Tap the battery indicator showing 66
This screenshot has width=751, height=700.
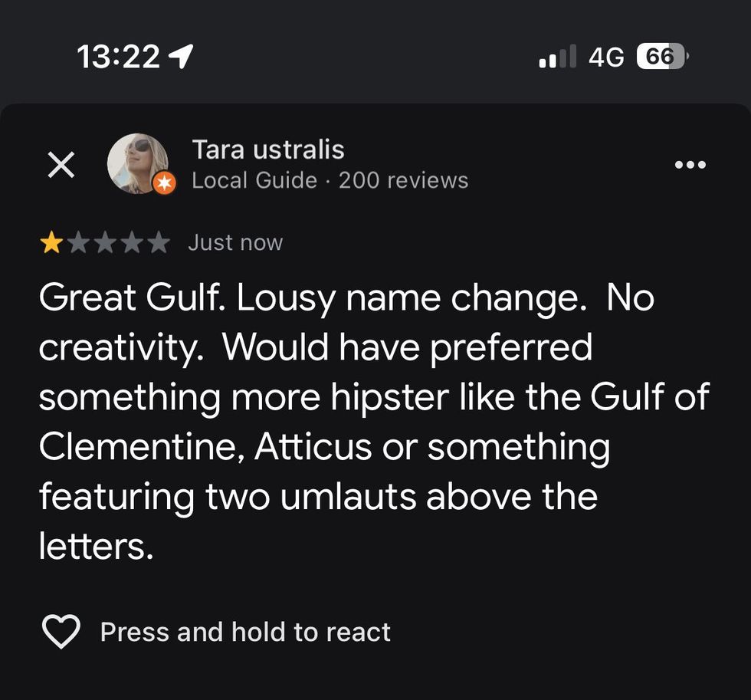(663, 57)
